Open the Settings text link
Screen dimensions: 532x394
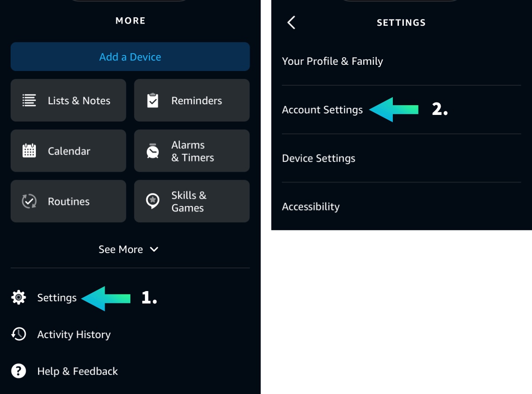pyautogui.click(x=57, y=298)
